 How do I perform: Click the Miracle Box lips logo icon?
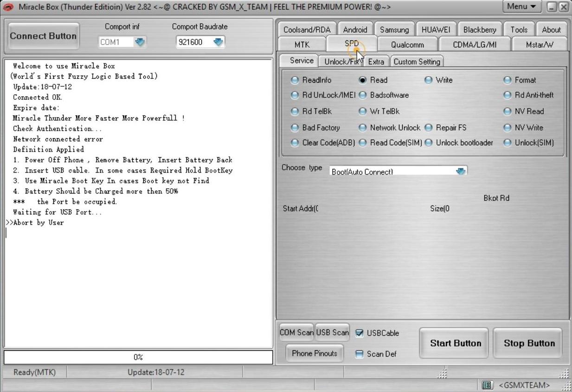click(9, 7)
